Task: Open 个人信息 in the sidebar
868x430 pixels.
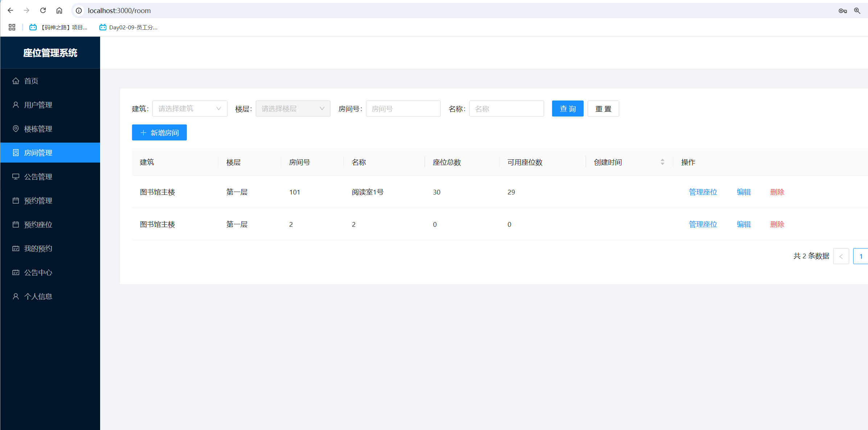Action: (38, 296)
